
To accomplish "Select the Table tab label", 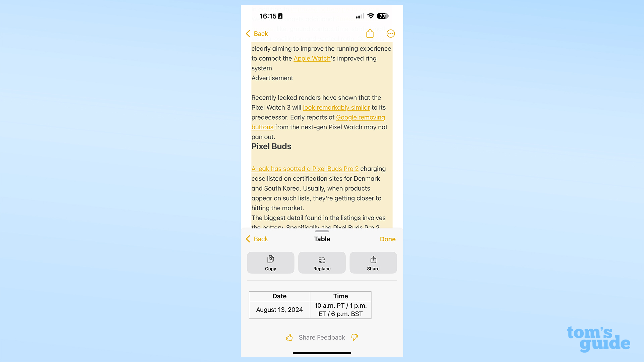I will [322, 239].
